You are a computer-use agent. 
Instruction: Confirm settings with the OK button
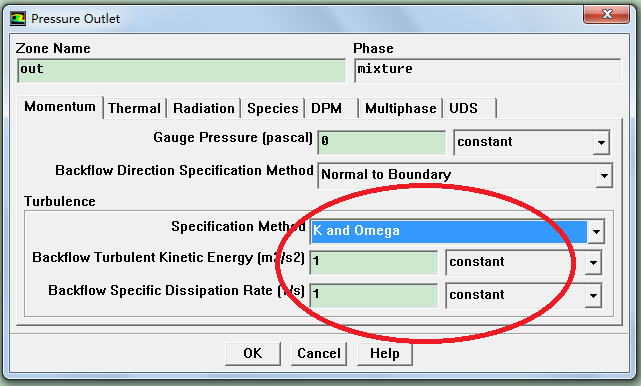[253, 354]
